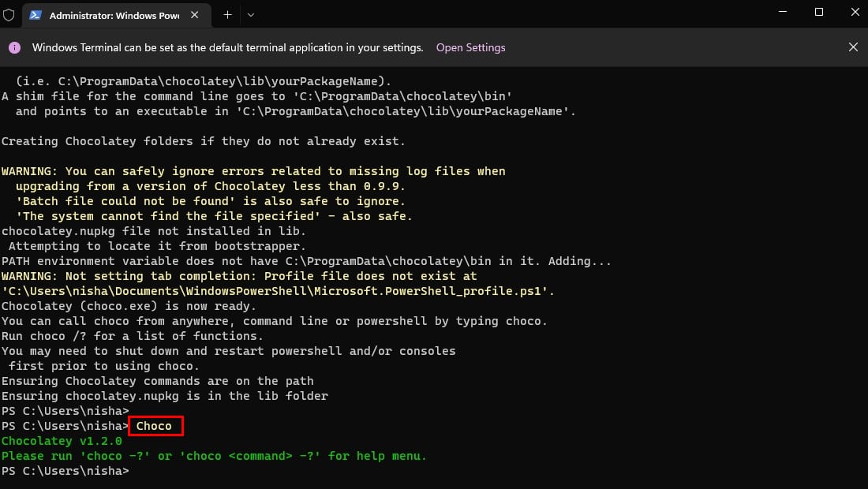This screenshot has width=868, height=489.
Task: Click the administrator shield icon in title bar
Action: (9, 15)
